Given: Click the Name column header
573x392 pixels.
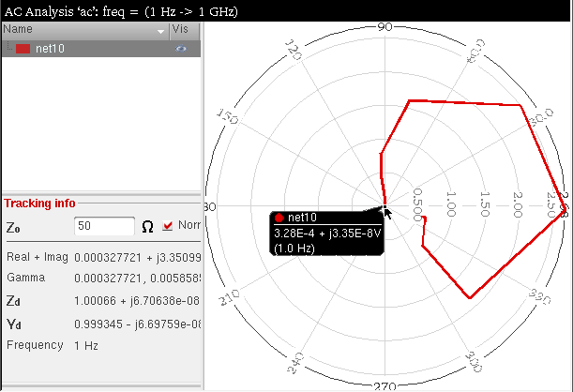Looking at the screenshot, I should [75, 30].
